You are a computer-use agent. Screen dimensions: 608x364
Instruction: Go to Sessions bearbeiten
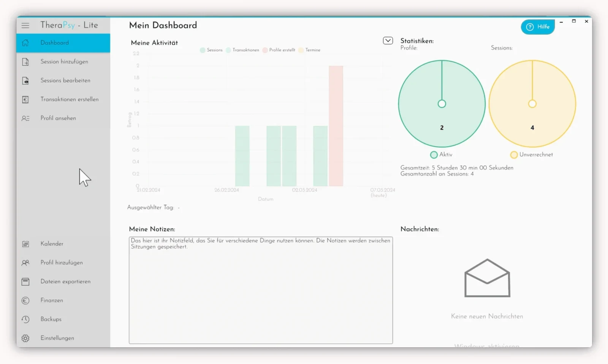(x=63, y=81)
